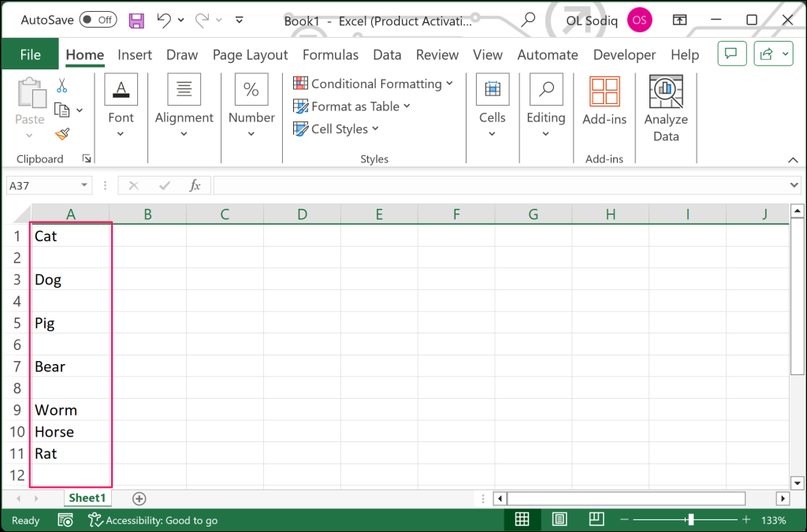Switch to Page Break Preview view
The image size is (807, 532).
point(597,519)
